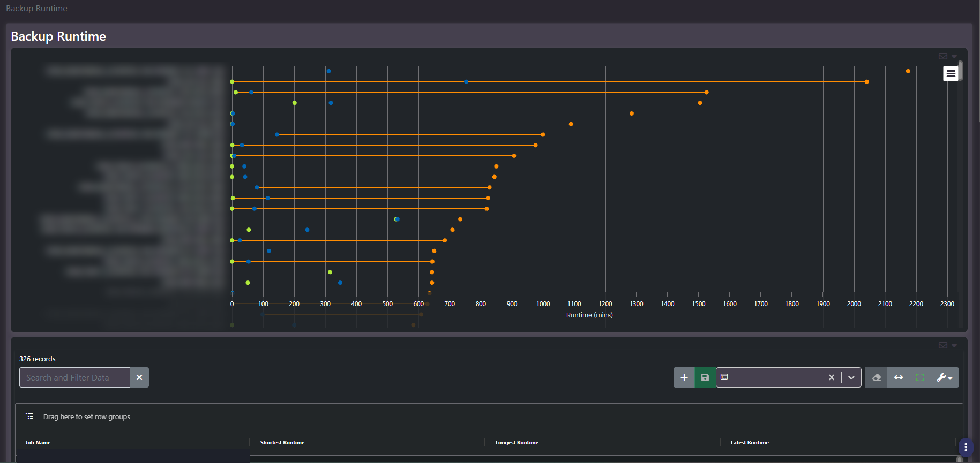This screenshot has width=980, height=463.
Task: Click the auto-size columns arrows icon
Action: tap(899, 377)
